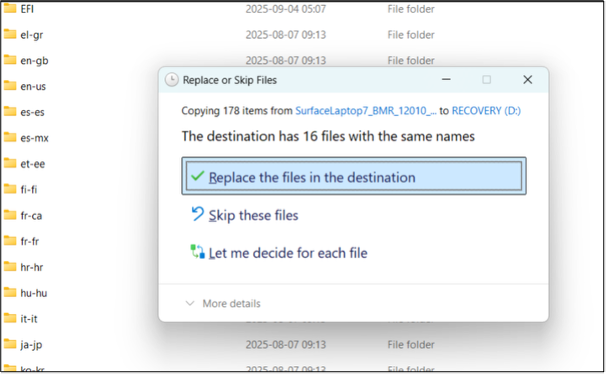606x374 pixels.
Task: Select the hu-hu folder row
Action: (x=79, y=293)
